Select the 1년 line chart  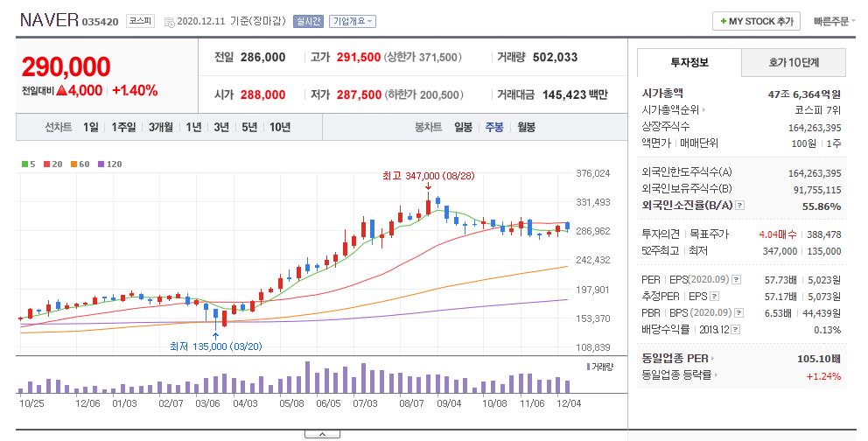coord(193,127)
